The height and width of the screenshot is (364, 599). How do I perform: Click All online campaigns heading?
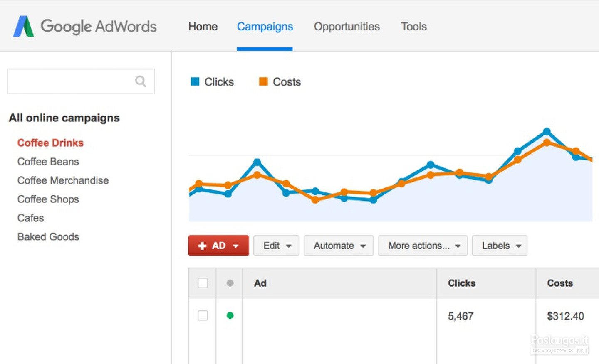[x=64, y=118]
